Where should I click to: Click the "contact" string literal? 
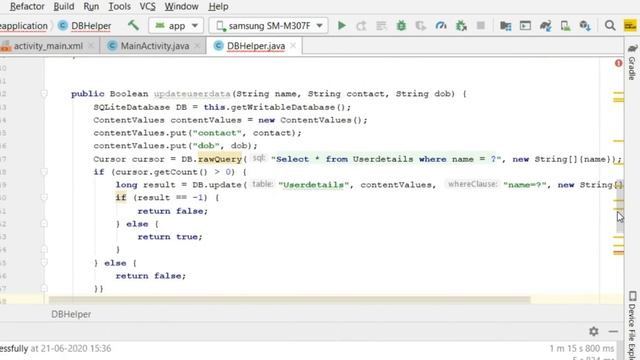217,133
